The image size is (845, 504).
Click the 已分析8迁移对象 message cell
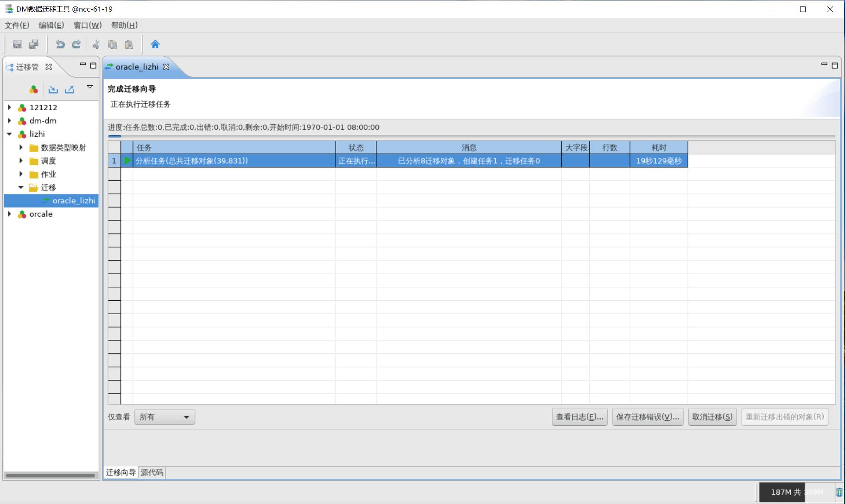point(469,161)
